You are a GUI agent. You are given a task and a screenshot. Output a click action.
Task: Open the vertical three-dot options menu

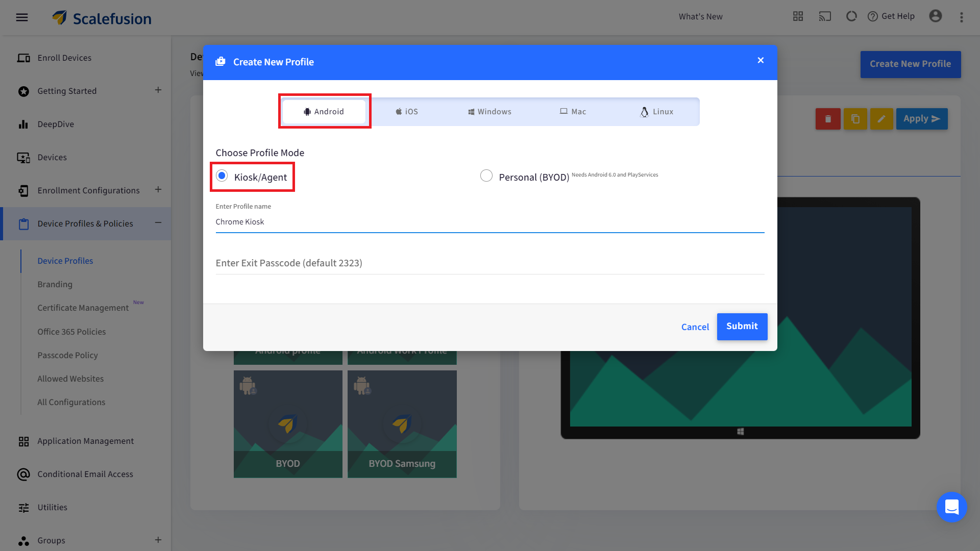click(x=962, y=17)
